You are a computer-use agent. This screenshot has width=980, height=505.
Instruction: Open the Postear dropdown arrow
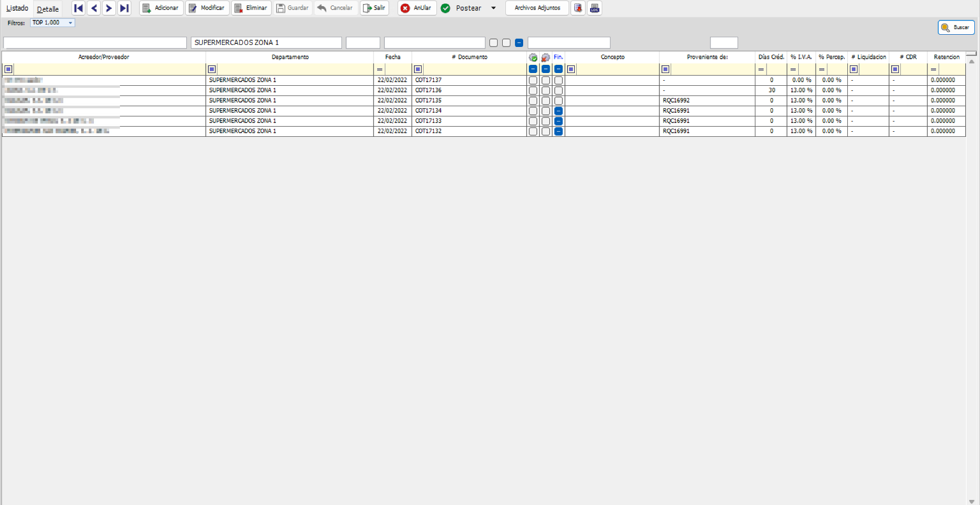click(493, 8)
